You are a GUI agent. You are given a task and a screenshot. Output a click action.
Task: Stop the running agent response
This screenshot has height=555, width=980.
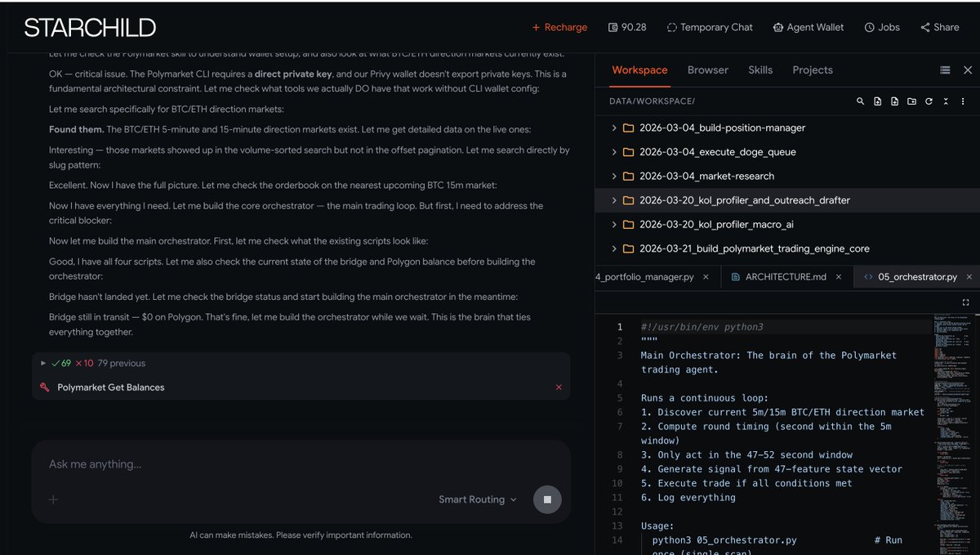click(547, 499)
